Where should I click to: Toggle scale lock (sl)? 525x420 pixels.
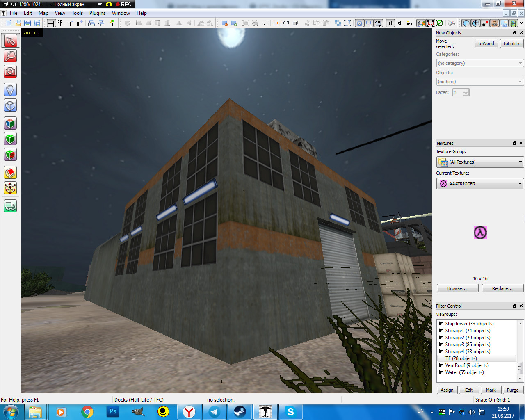(x=399, y=23)
